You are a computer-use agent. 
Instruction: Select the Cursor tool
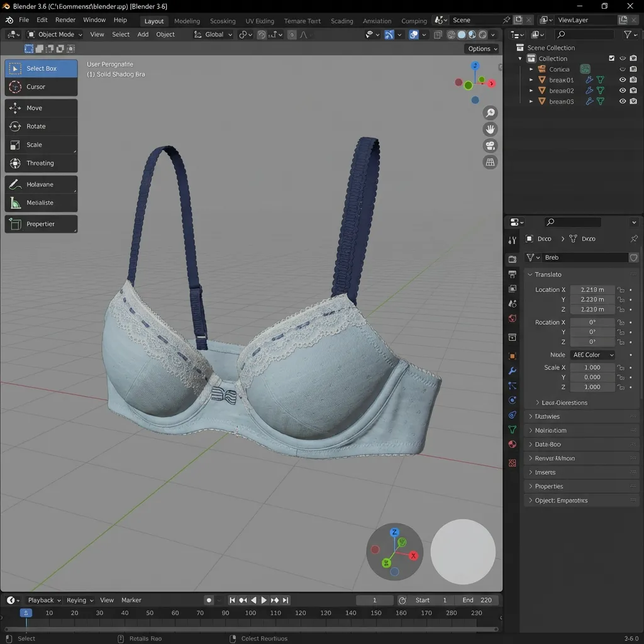click(x=40, y=87)
